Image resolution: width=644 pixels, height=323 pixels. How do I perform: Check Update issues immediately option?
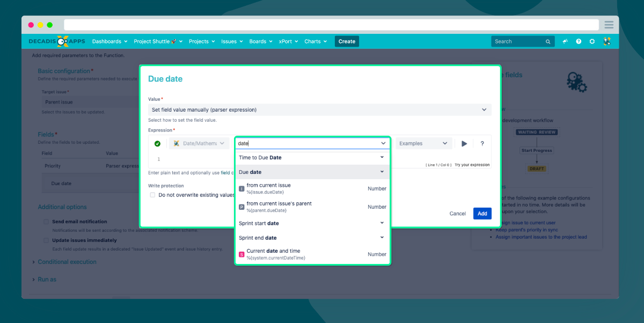[47, 240]
